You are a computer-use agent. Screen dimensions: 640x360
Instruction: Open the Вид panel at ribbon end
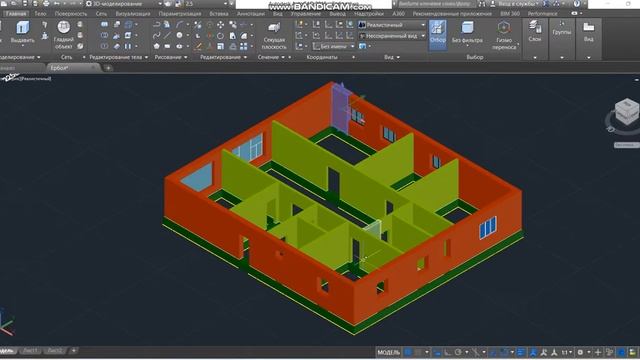click(588, 27)
